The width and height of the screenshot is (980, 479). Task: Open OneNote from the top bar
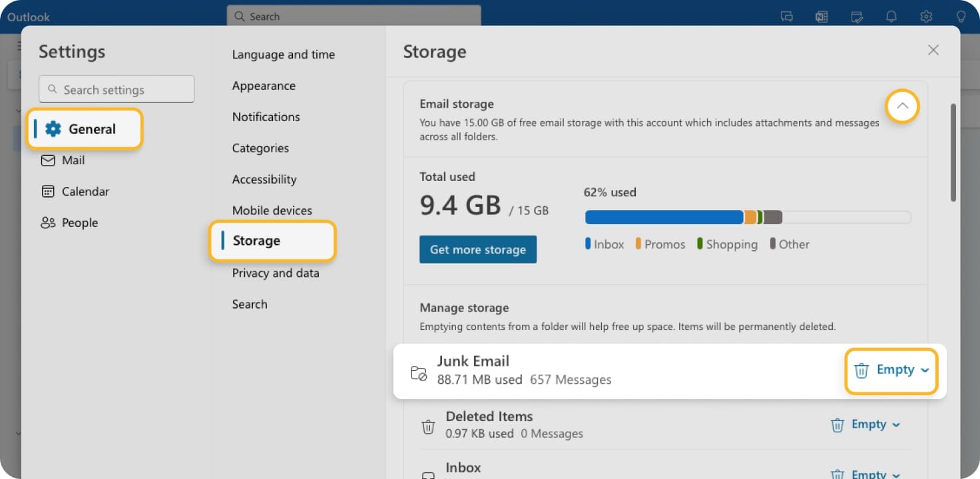pos(822,17)
